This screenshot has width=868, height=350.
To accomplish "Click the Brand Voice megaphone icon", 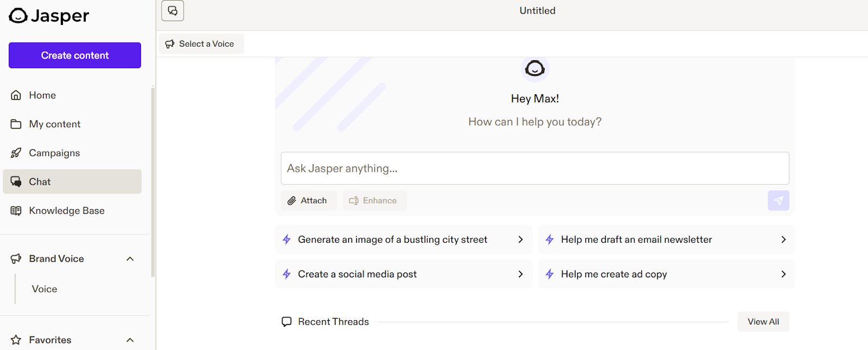I will 16,259.
